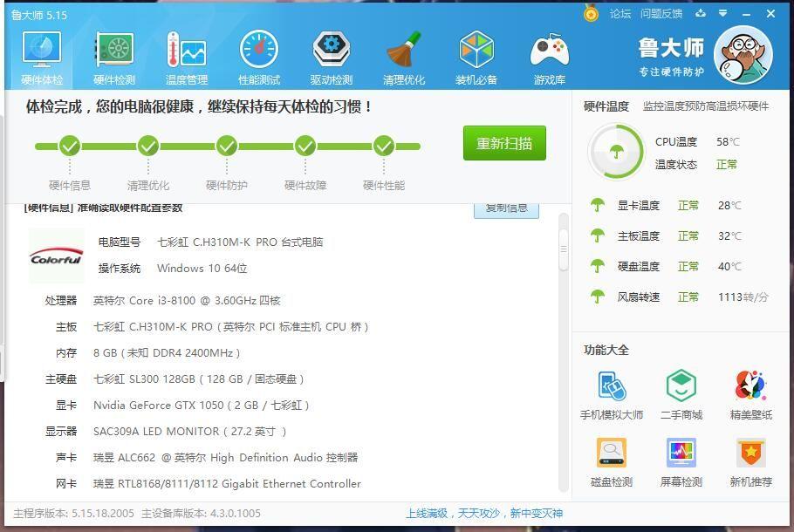Select the 硬件信息 step checkmark
Screen dimensions: 794x532
pyautogui.click(x=70, y=147)
